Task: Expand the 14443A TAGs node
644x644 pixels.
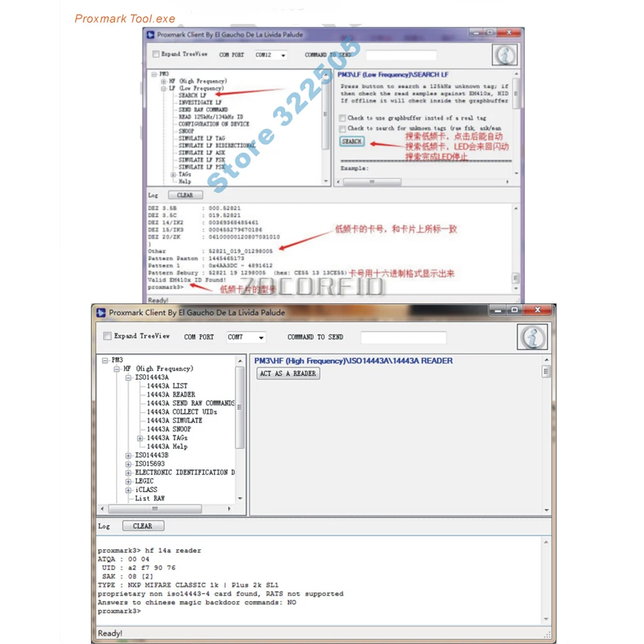Action: (140, 438)
